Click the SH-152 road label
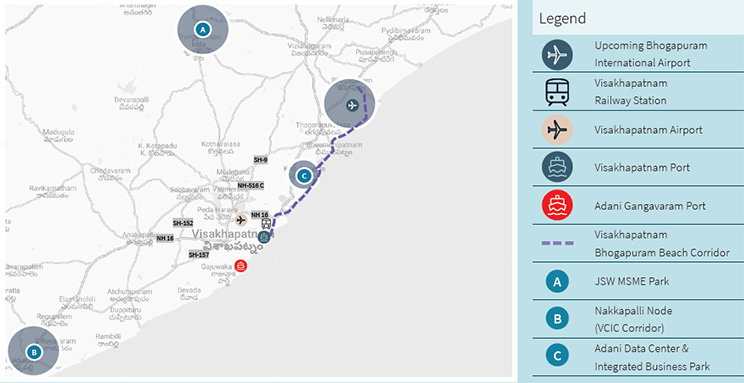The width and height of the screenshot is (744, 383). coord(183,223)
